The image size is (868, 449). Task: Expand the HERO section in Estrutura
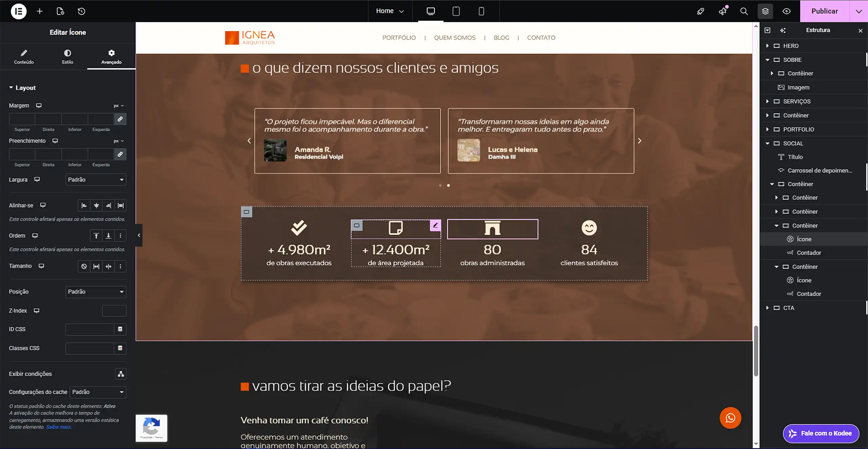click(768, 46)
